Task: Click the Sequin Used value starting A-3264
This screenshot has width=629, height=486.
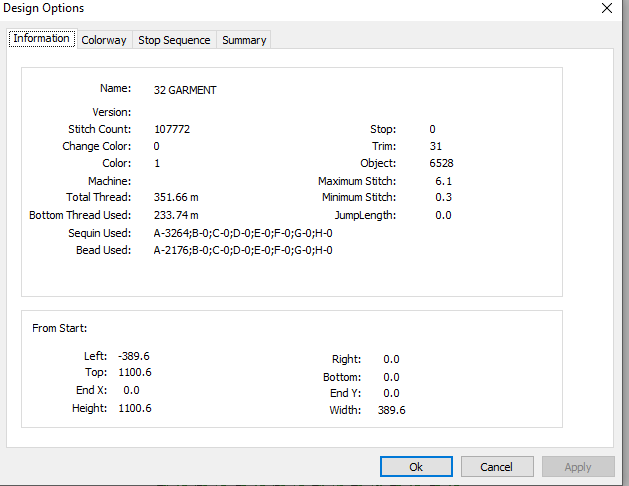Action: 243,233
